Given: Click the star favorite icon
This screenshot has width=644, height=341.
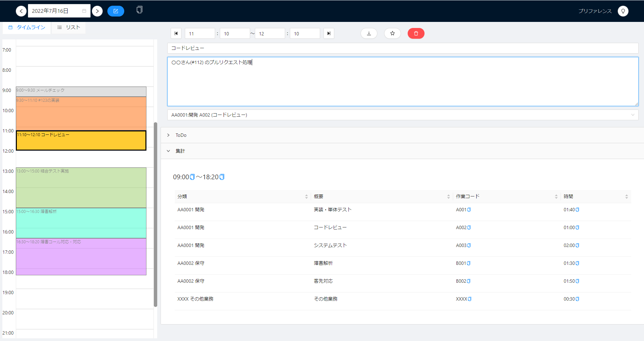Looking at the screenshot, I should (392, 33).
